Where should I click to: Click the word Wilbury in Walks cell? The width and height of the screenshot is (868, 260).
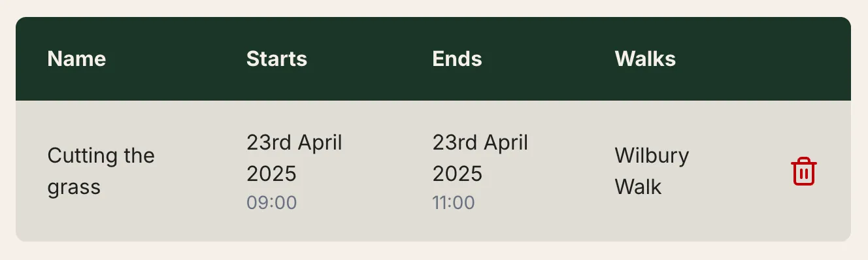pos(652,156)
